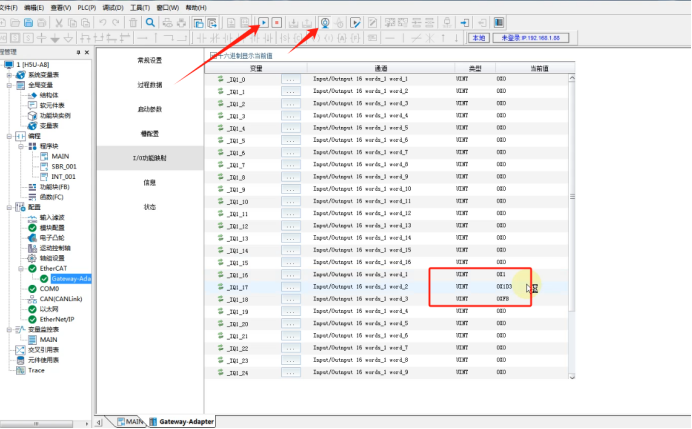The height and width of the screenshot is (429, 692).
Task: Click the Undo arrow icon
Action: pyautogui.click(x=102, y=23)
